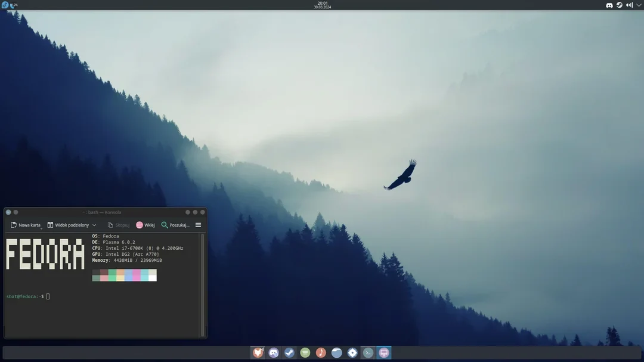Open Wklej to paste into the terminal

[145, 225]
